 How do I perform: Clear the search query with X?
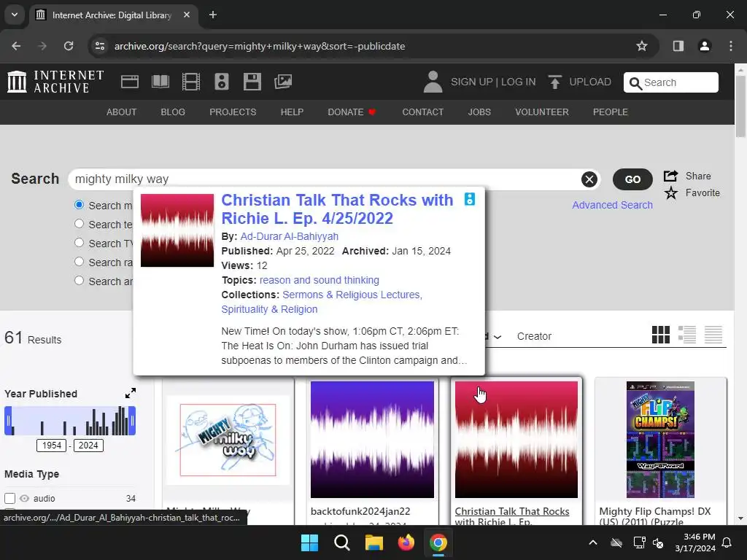point(589,179)
